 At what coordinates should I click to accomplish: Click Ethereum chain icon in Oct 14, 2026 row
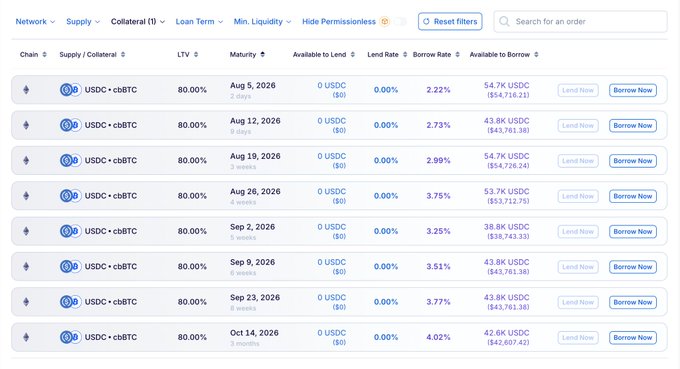coord(26,337)
